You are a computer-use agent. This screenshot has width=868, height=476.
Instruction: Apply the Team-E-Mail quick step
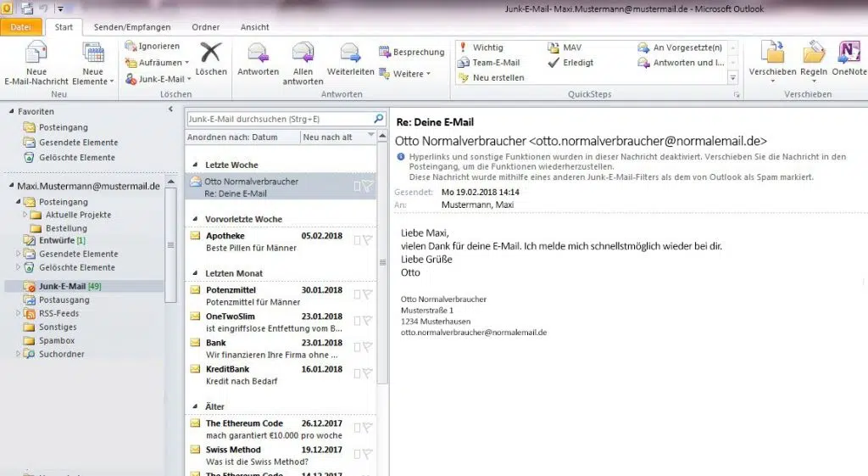(489, 63)
